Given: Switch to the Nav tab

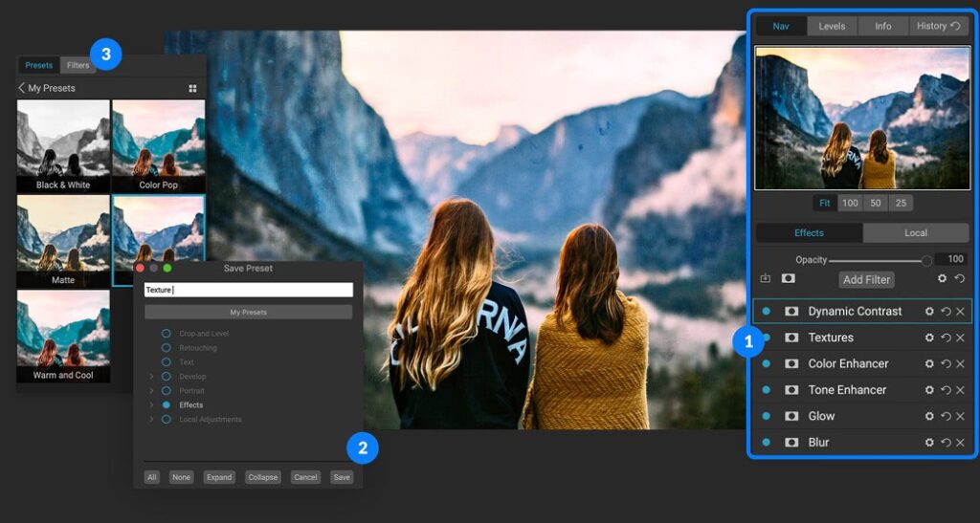Looking at the screenshot, I should (x=781, y=26).
